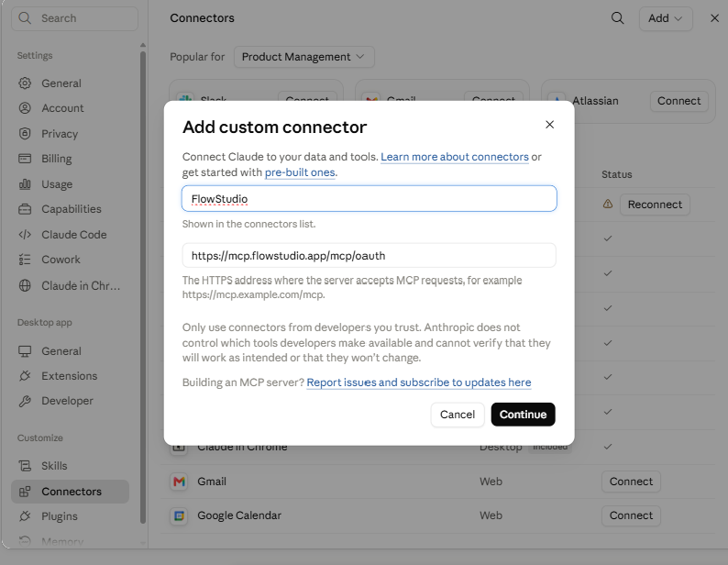
Task: Click the Cancel button in dialog
Action: click(458, 415)
